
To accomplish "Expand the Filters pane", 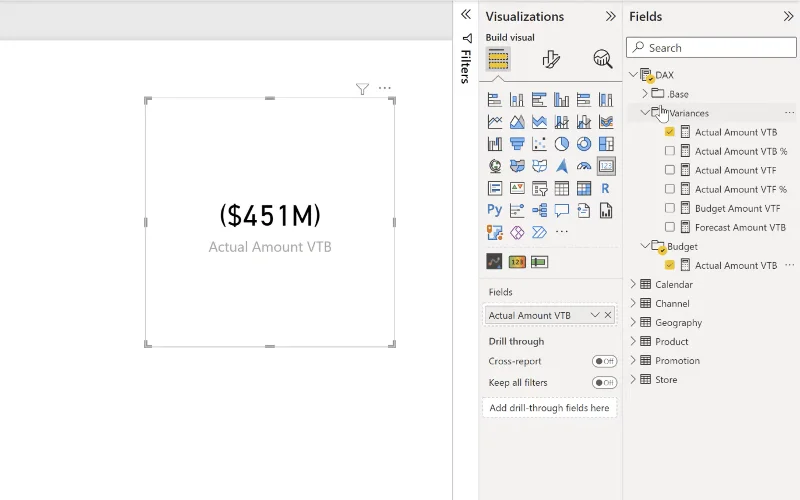I will [x=466, y=14].
